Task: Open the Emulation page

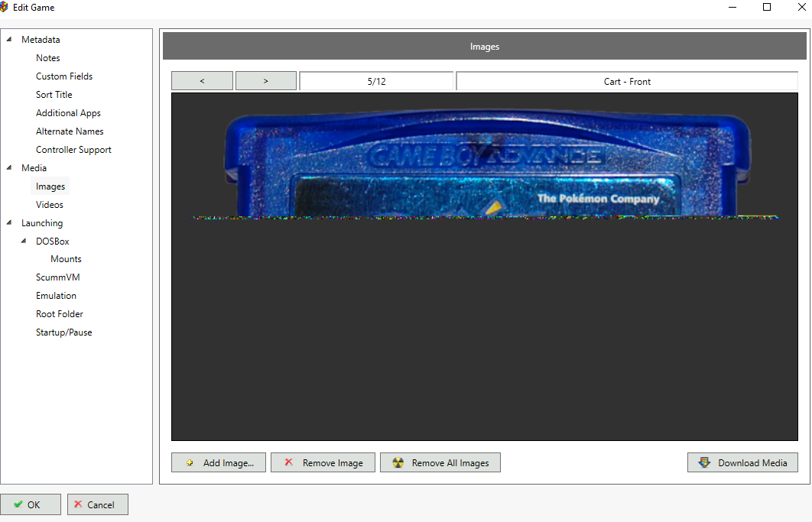Action: pyautogui.click(x=56, y=296)
